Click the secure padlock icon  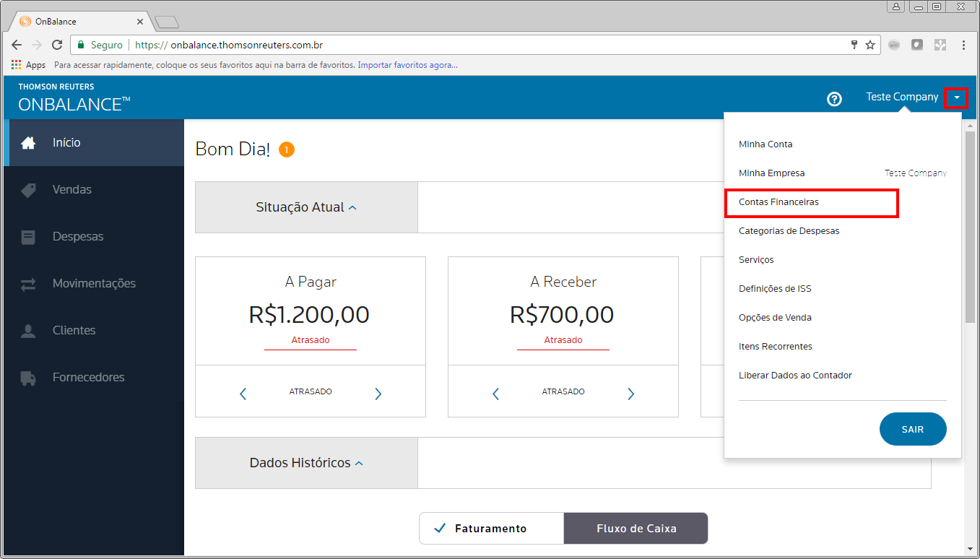pos(81,45)
